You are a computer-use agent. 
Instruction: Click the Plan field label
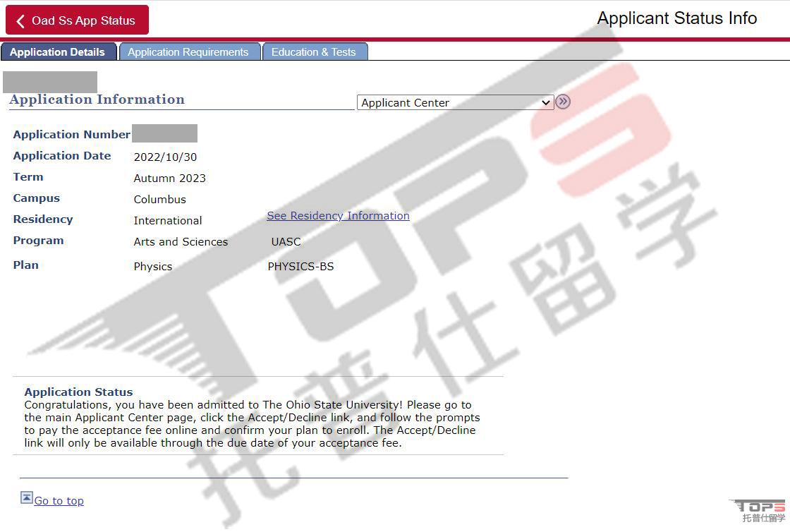[x=25, y=265]
